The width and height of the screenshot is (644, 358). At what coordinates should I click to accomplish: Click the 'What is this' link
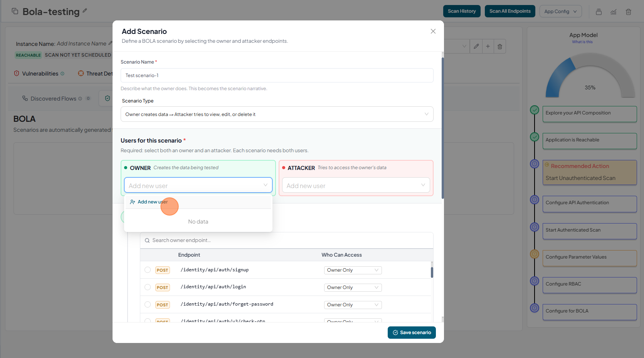[x=582, y=42]
